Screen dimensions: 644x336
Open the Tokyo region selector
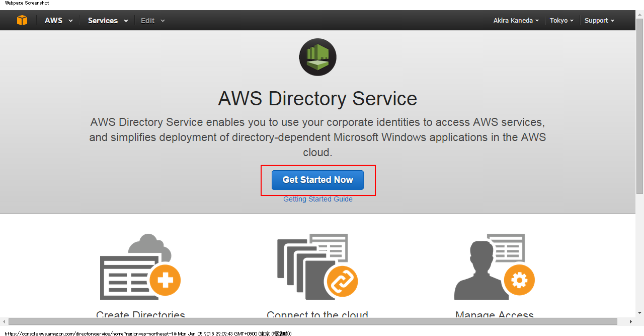click(x=561, y=21)
